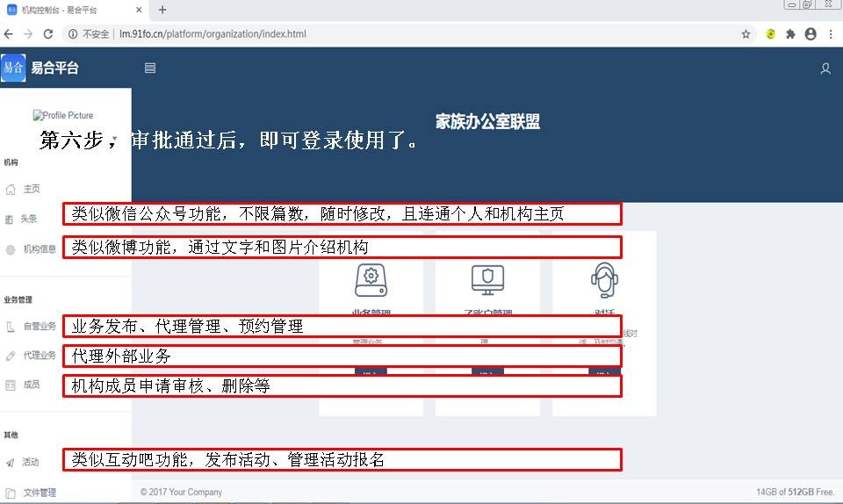This screenshot has height=504, width=843.
Task: Open 头条 in the sidebar
Action: [x=29, y=219]
